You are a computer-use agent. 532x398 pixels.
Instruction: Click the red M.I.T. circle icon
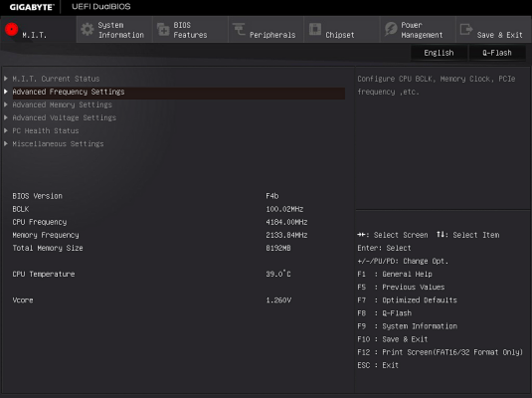tap(11, 30)
